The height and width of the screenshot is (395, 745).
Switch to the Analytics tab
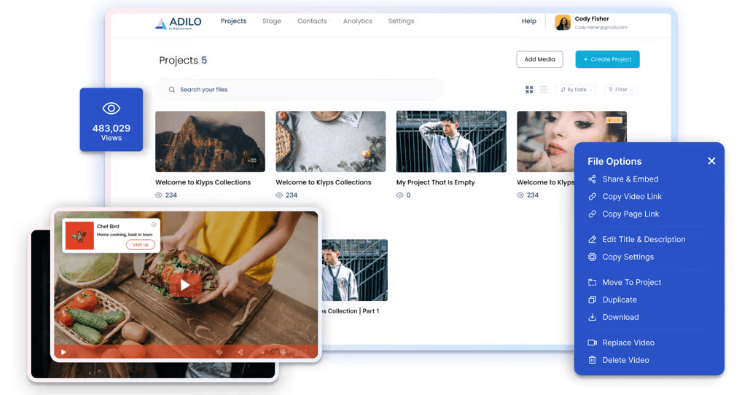tap(358, 21)
